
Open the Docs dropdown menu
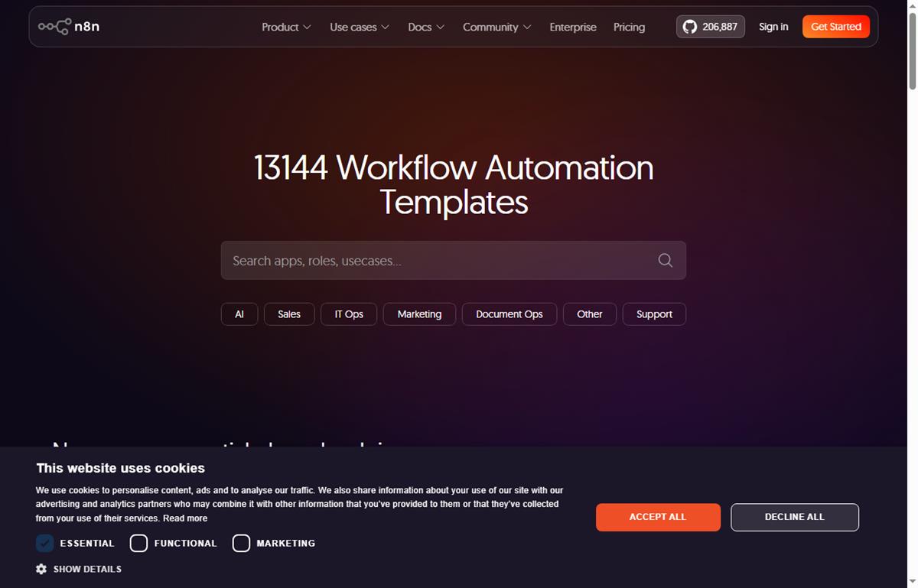coord(426,27)
